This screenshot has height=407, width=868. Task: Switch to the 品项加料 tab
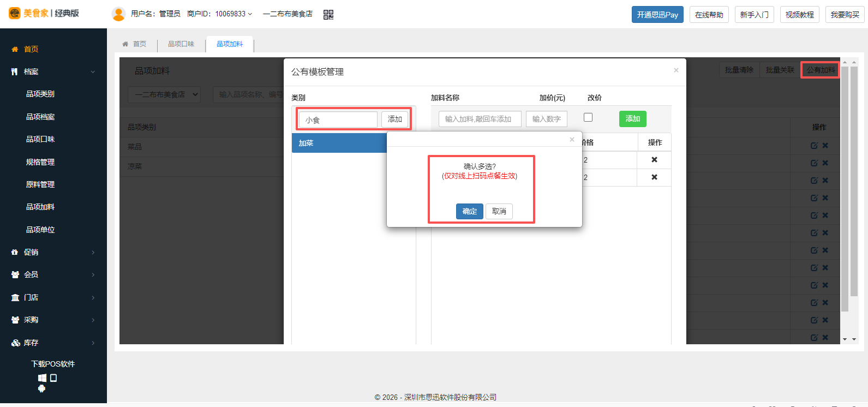pyautogui.click(x=230, y=44)
